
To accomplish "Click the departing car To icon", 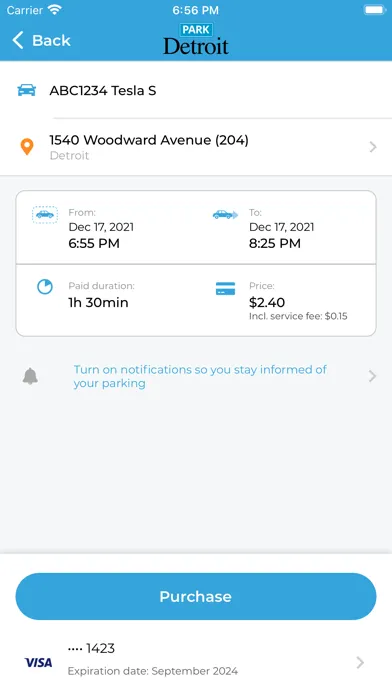I will 225,215.
